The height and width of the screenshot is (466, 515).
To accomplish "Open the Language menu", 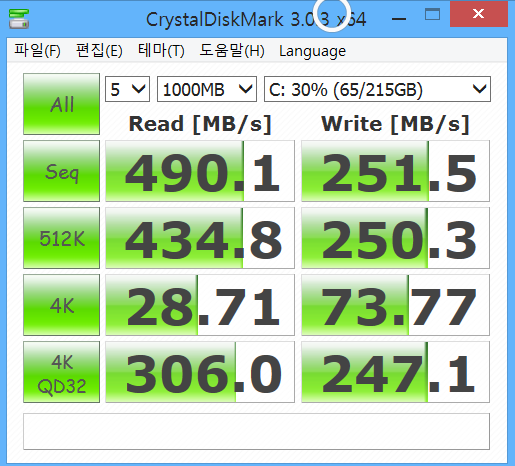I will (312, 51).
